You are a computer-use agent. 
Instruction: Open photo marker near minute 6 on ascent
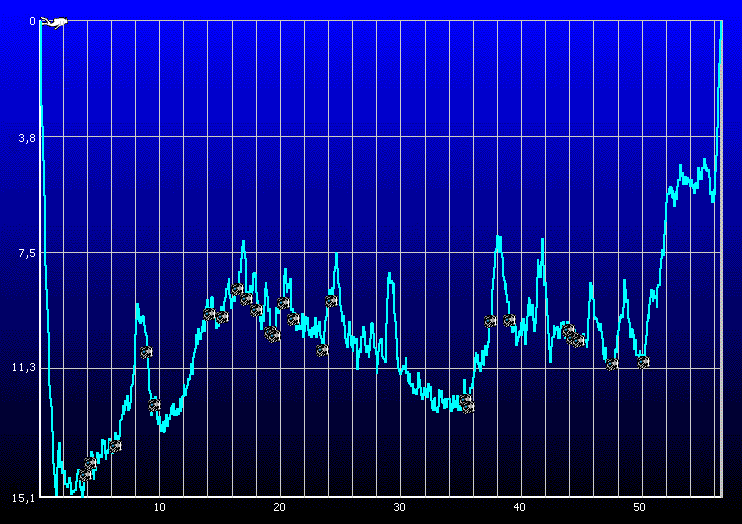tap(115, 446)
